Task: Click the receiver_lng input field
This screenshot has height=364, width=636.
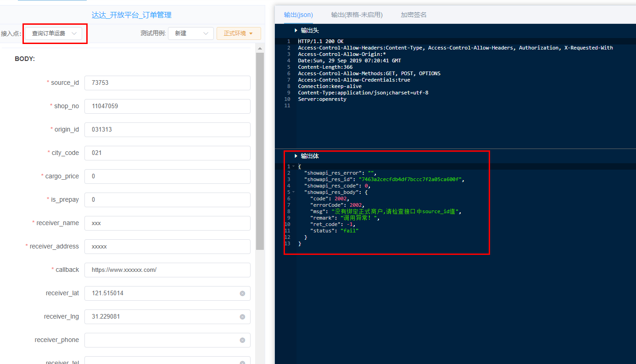Action: (x=167, y=317)
